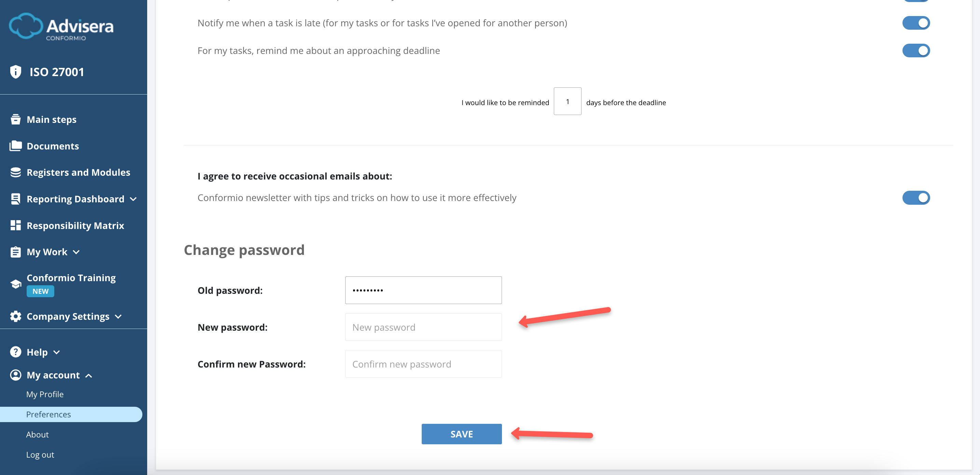
Task: Open My Profile from the sidebar
Action: pyautogui.click(x=45, y=394)
